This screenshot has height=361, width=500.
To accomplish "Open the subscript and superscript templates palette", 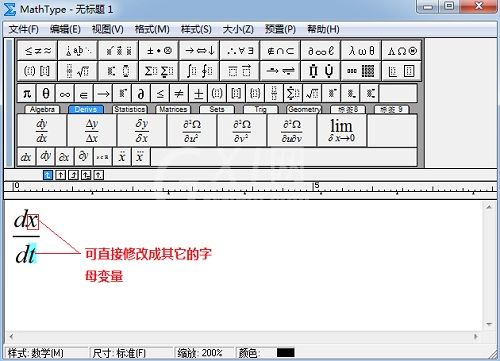I will pos(118,71).
